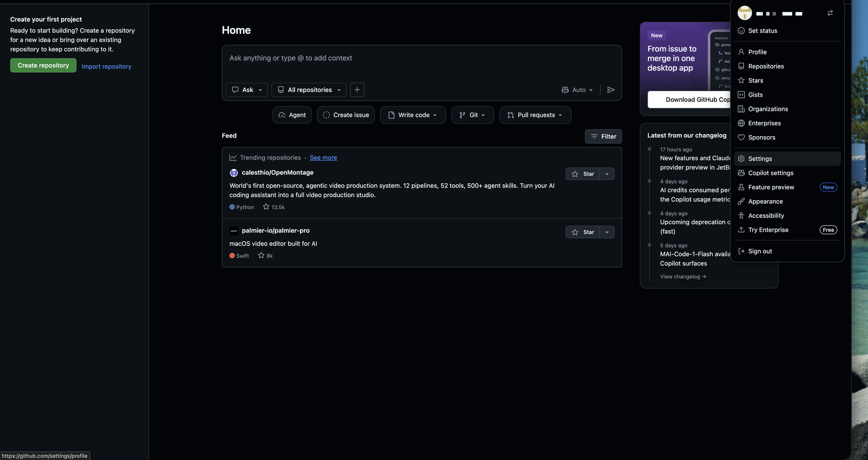The image size is (868, 460).
Task: Click the New badge on Feature preview
Action: click(828, 187)
